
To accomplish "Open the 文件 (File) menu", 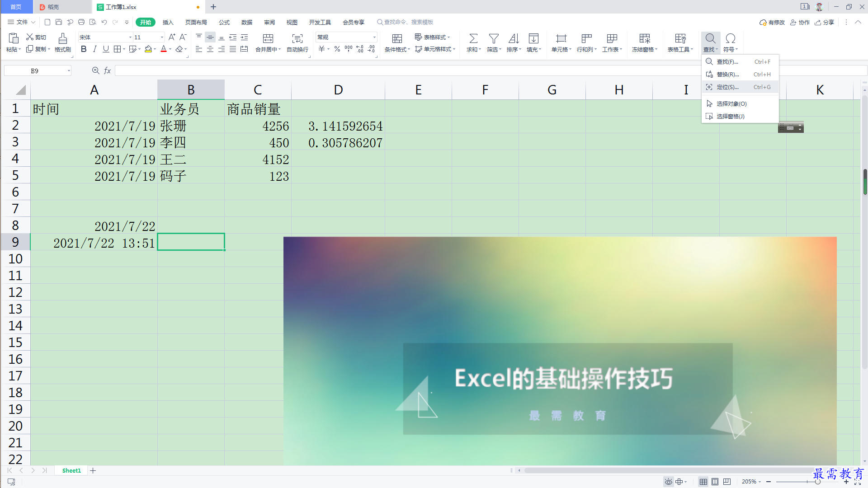I will pos(21,22).
